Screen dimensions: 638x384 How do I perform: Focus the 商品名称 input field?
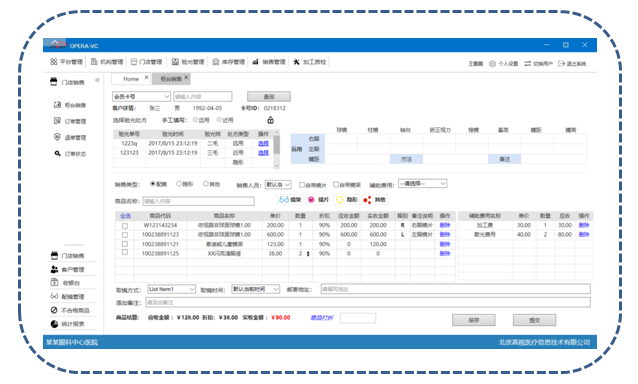click(x=199, y=201)
